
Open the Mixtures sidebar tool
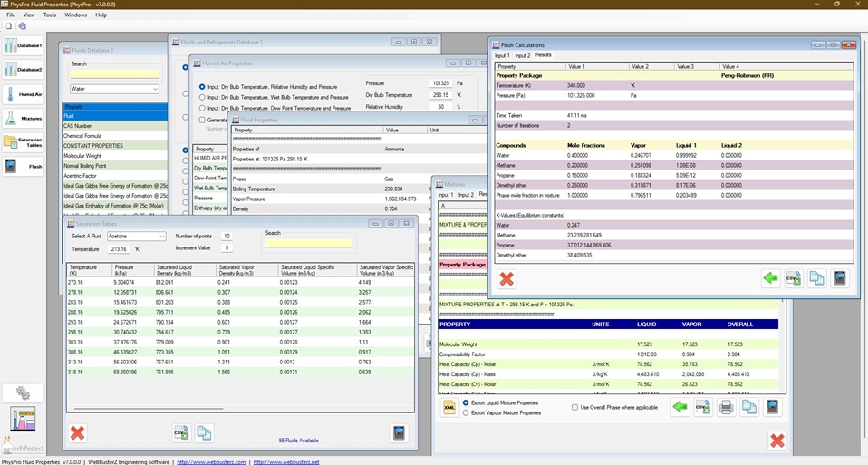point(23,118)
